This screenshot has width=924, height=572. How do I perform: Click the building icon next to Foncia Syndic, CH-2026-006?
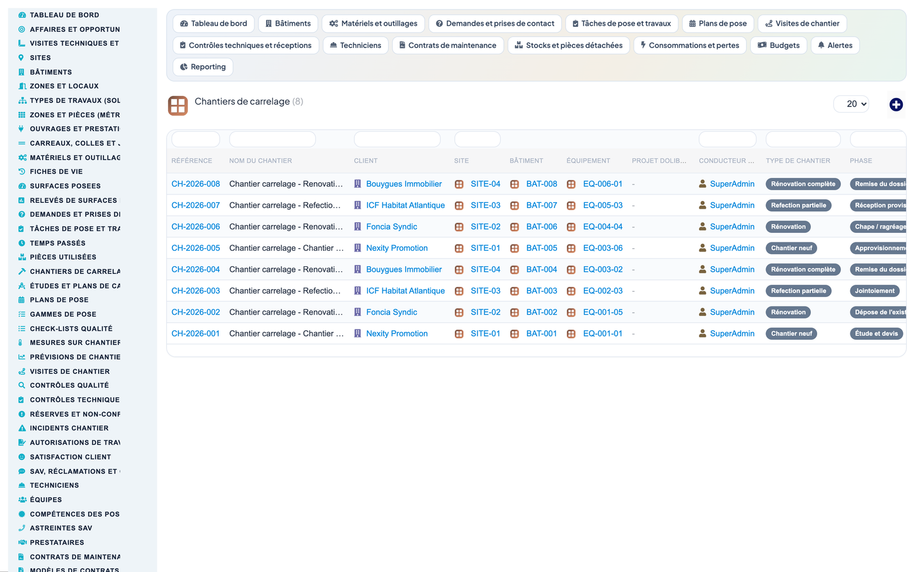pos(357,226)
